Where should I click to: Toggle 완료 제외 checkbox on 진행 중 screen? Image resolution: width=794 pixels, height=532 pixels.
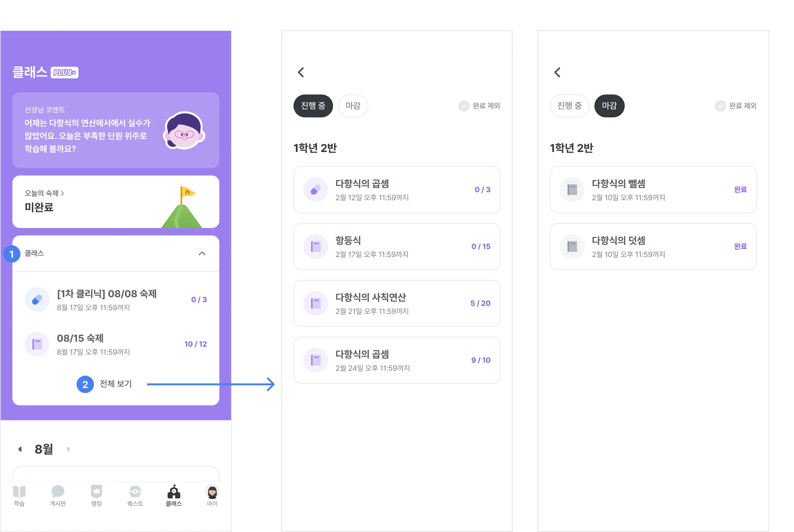point(479,106)
